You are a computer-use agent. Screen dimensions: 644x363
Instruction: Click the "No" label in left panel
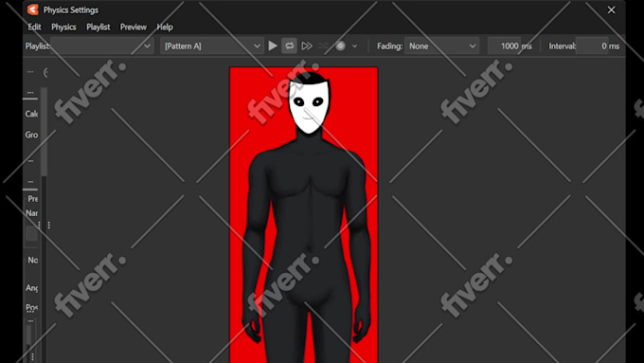pos(33,261)
